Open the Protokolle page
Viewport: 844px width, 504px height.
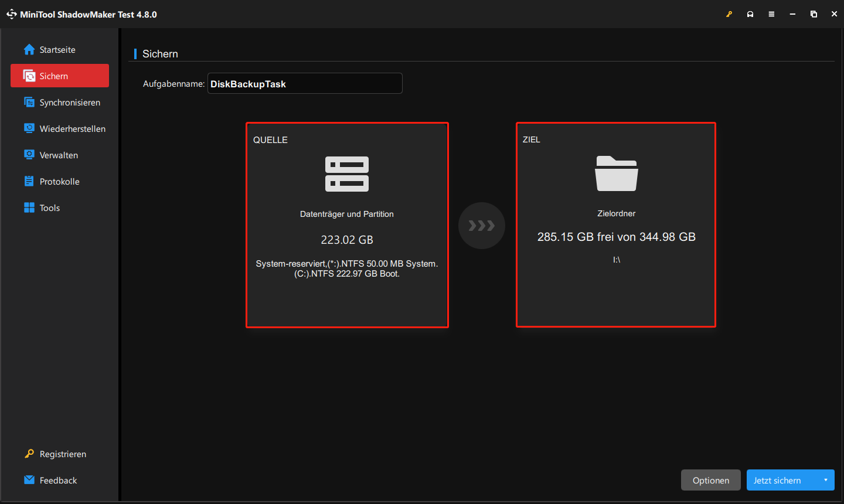60,182
